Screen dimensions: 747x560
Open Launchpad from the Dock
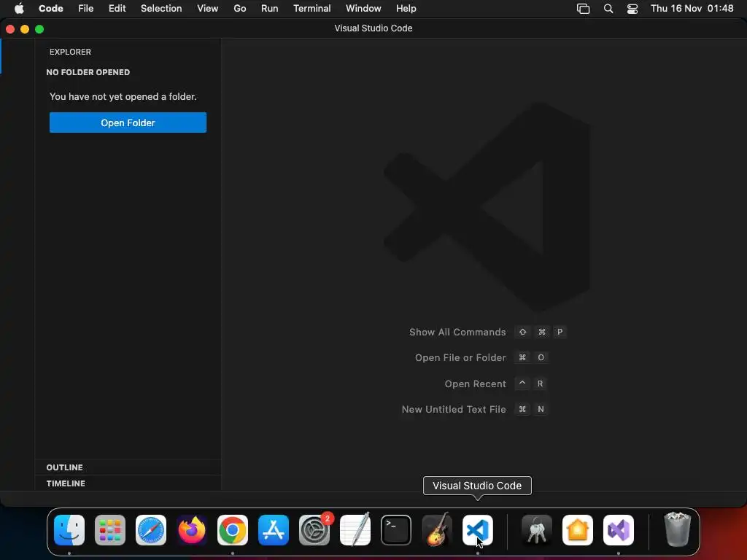coord(110,530)
